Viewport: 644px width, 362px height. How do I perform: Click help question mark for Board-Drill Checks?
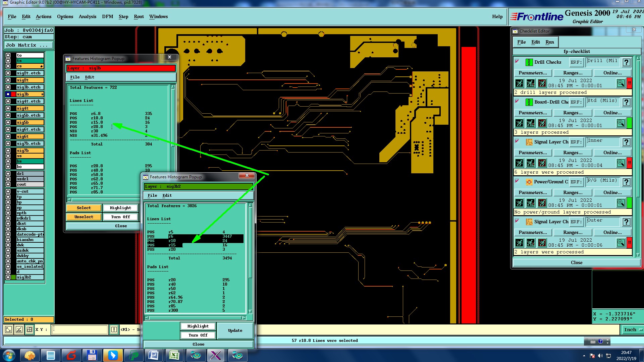[x=626, y=102]
